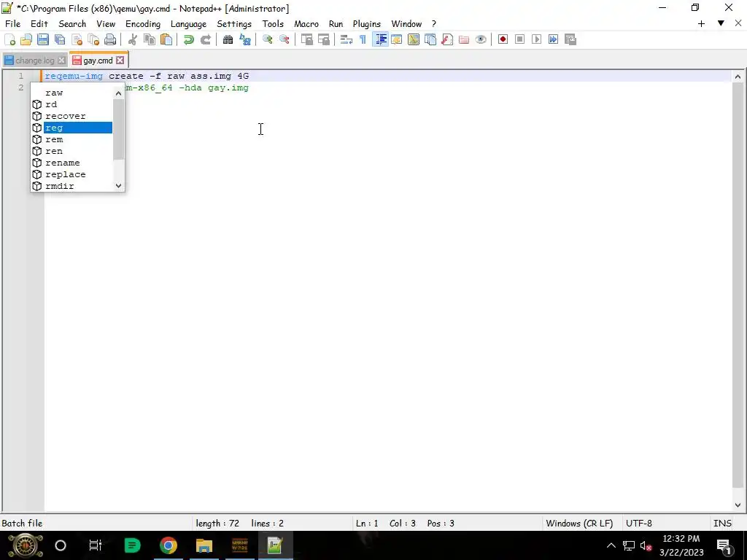This screenshot has width=747, height=560.
Task: Close the gay.cmd tab
Action: click(x=120, y=60)
